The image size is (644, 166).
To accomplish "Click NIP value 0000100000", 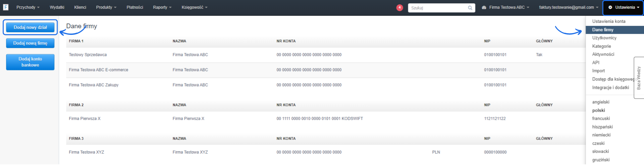I will pyautogui.click(x=495, y=152).
